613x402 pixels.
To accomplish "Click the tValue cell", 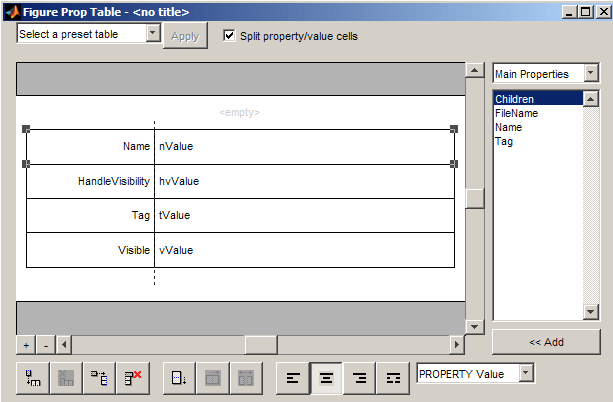I will pyautogui.click(x=305, y=215).
